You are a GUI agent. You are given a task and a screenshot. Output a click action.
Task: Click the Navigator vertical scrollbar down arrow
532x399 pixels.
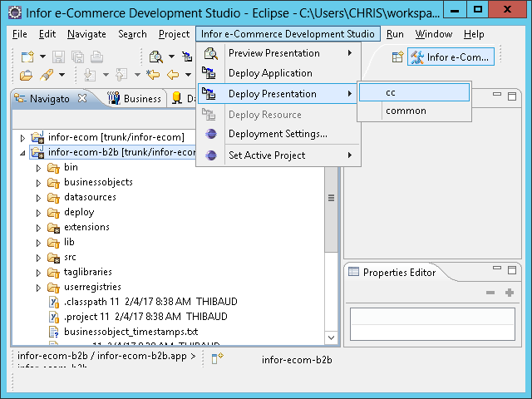(x=331, y=337)
